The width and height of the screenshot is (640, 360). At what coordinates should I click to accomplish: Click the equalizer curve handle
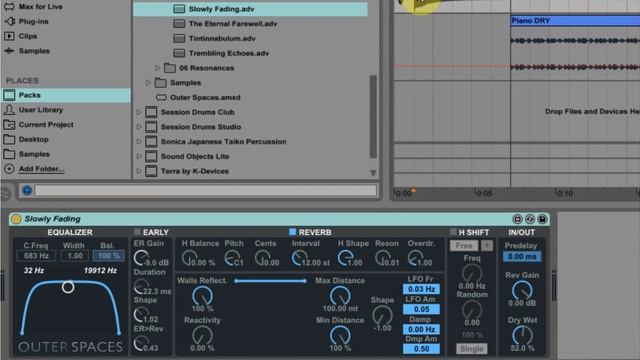[x=68, y=287]
